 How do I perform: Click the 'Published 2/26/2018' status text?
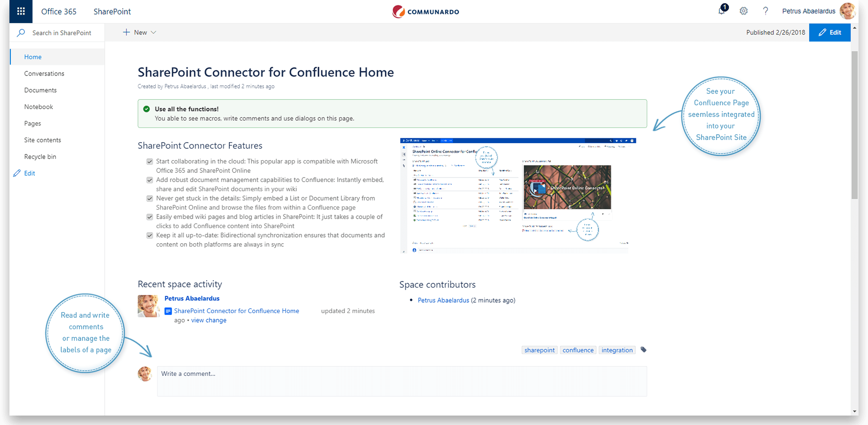click(x=776, y=33)
